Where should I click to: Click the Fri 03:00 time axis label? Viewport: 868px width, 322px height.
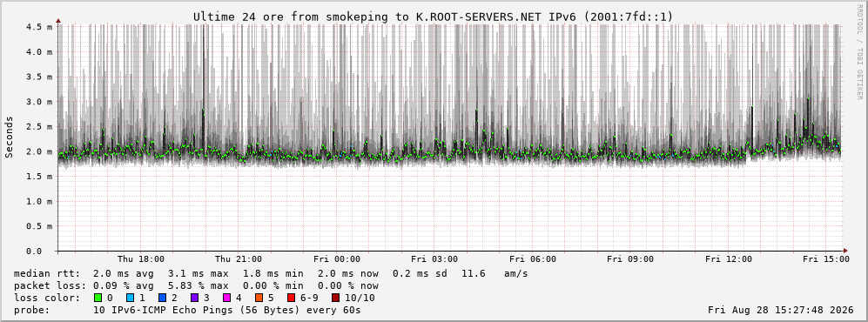point(434,259)
